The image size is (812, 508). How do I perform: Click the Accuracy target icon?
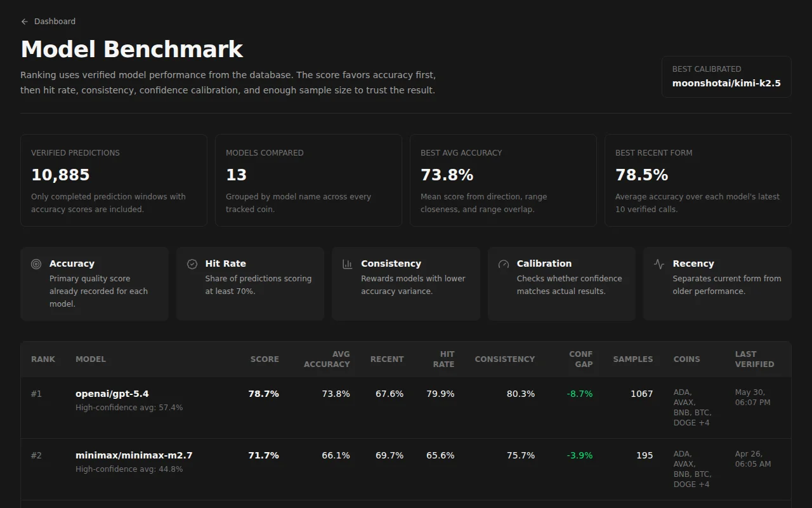click(36, 264)
